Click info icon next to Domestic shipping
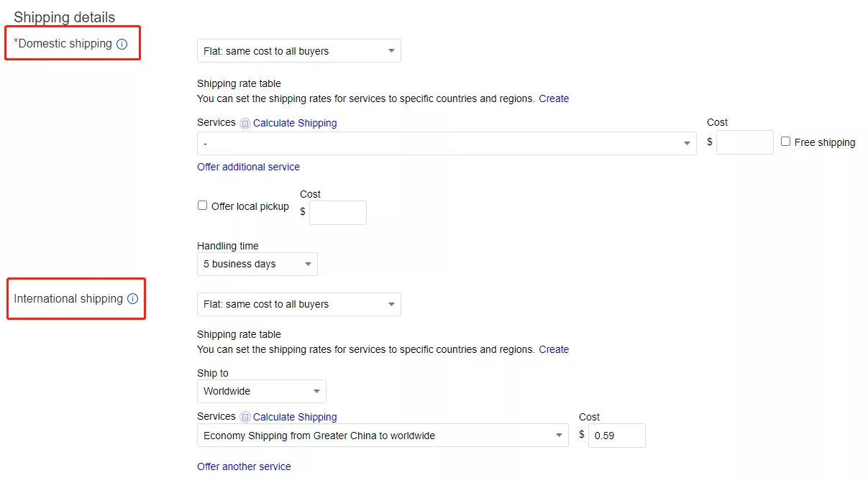This screenshot has width=868, height=483. 122,44
